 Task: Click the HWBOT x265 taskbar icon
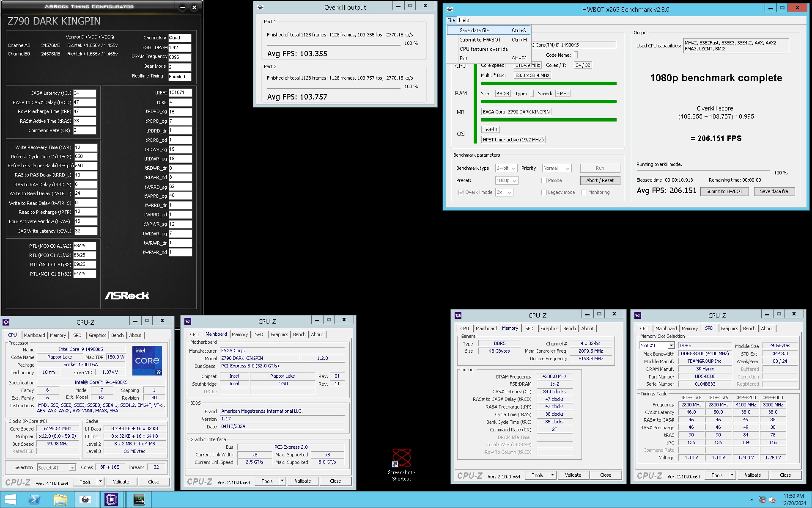click(85, 500)
